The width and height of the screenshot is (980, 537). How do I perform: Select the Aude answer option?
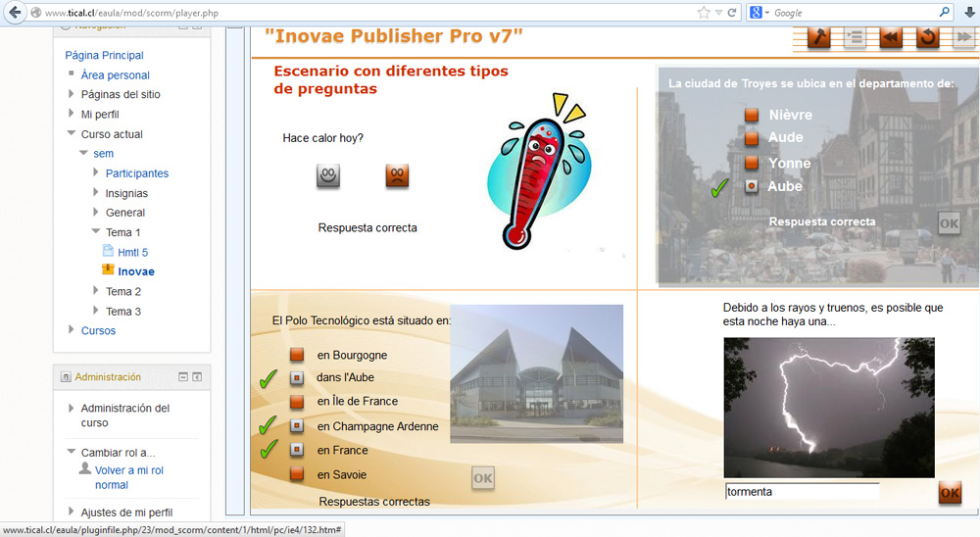pos(752,138)
